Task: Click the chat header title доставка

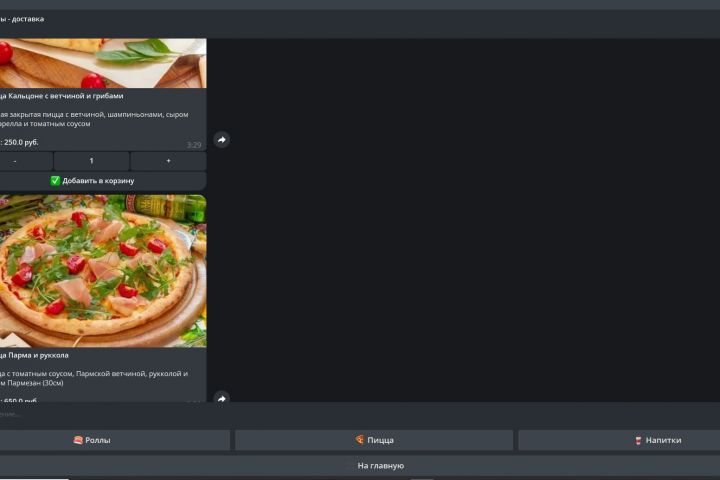Action: (28, 19)
